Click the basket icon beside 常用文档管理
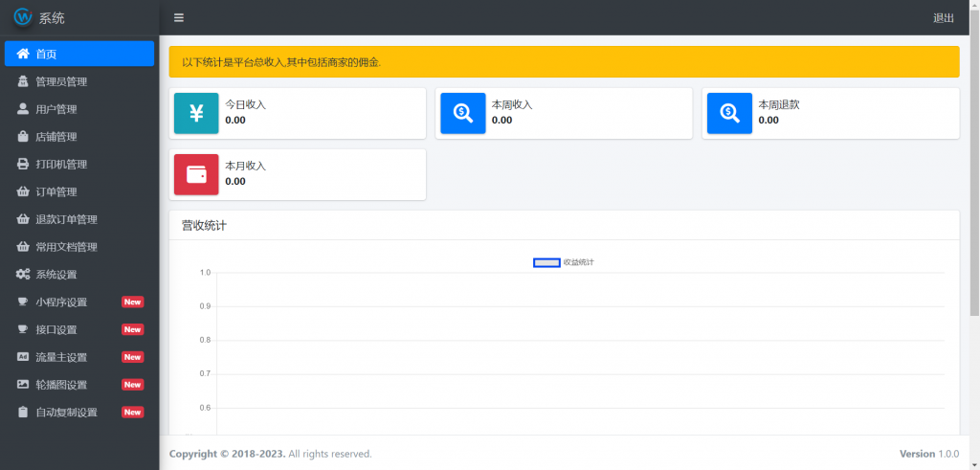The width and height of the screenshot is (980, 470). [23, 246]
